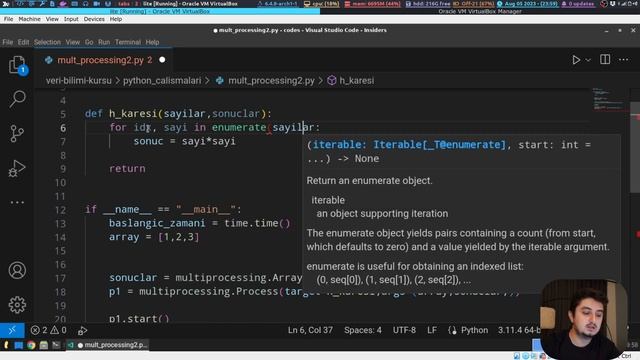
Task: Open terminal icon in guest taskbar
Action: 56,345
